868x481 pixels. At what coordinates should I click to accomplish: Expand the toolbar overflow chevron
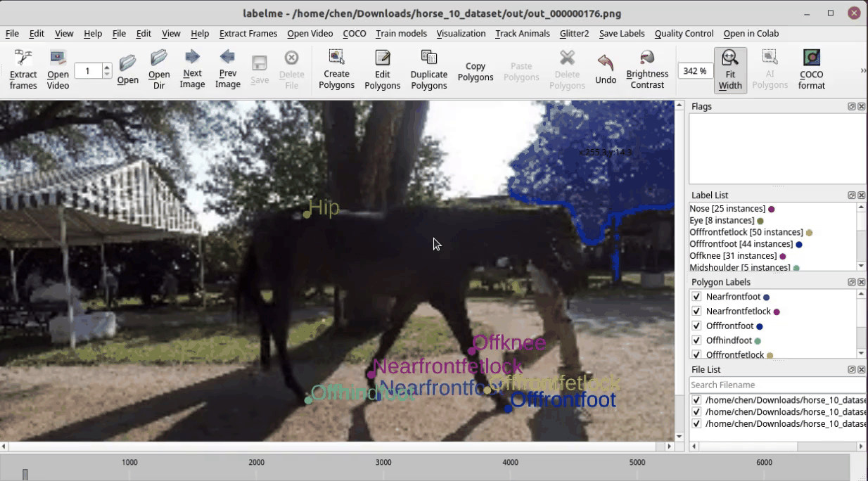[863, 70]
